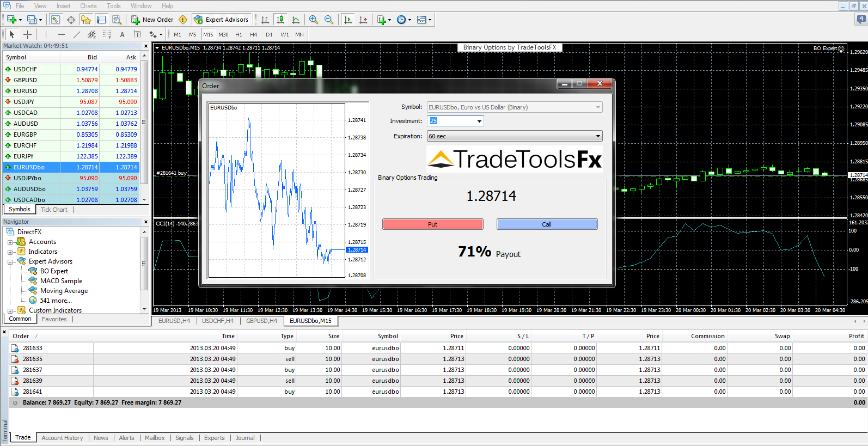Click the blue Call button
This screenshot has width=868, height=446.
pyautogui.click(x=547, y=224)
